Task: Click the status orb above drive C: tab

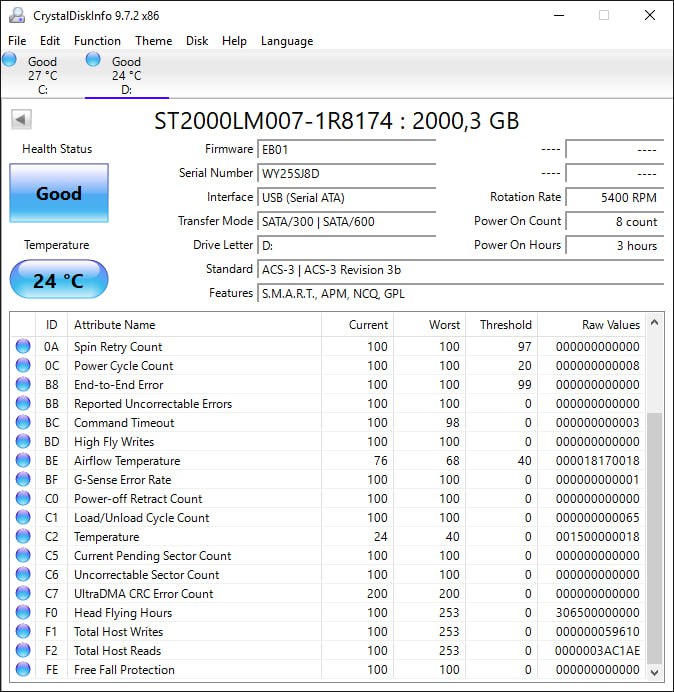Action: pyautogui.click(x=10, y=60)
